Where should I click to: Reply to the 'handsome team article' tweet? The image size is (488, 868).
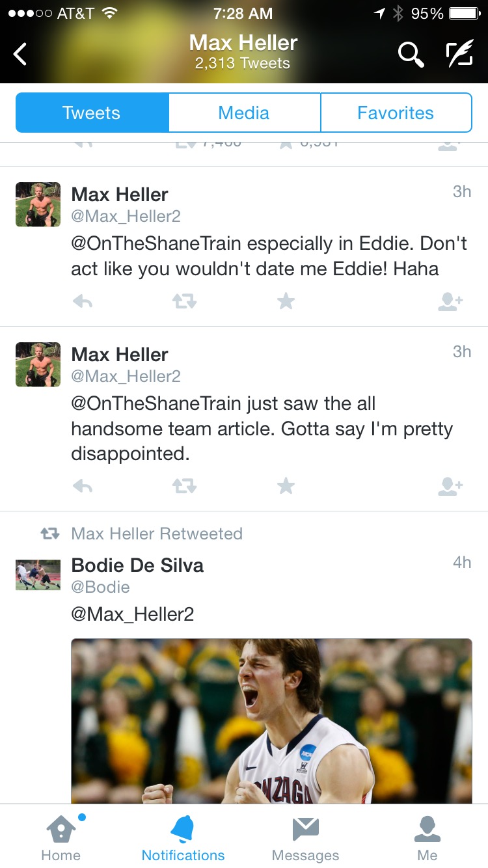pyautogui.click(x=83, y=486)
